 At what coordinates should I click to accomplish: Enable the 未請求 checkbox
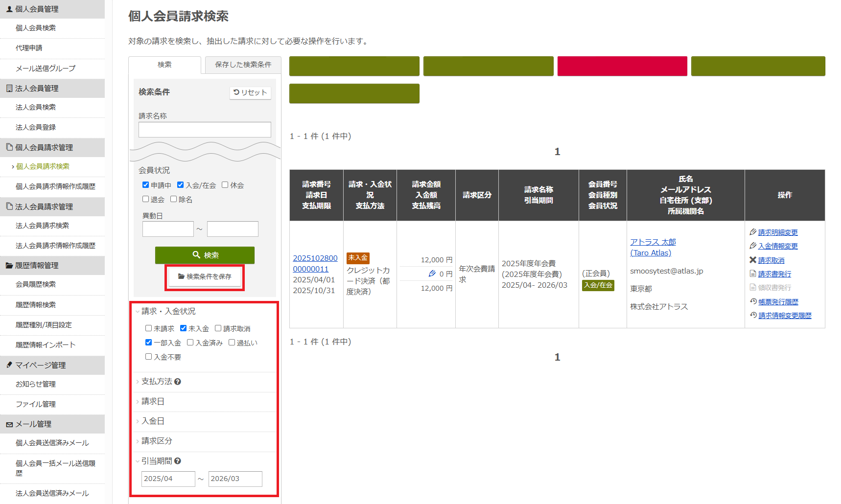(149, 328)
